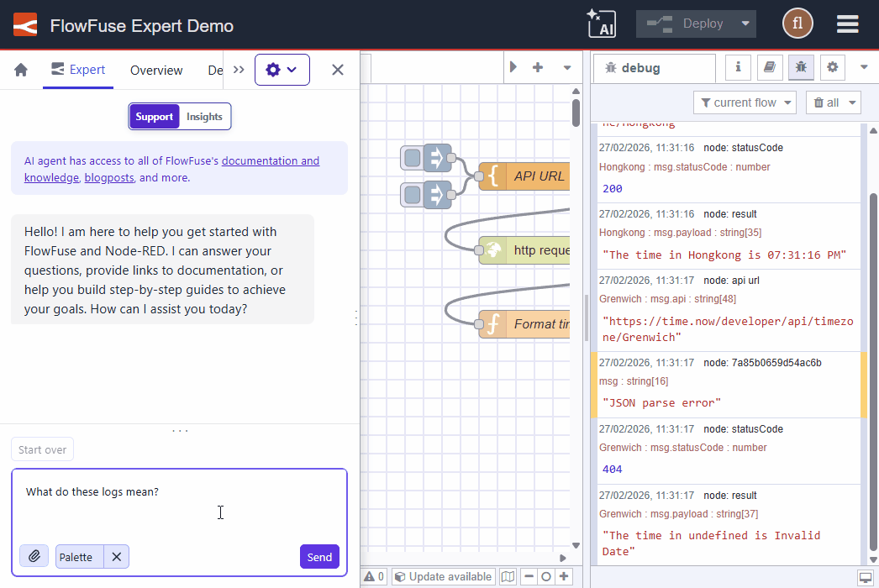Open settings via the gear icon beside the bug

pyautogui.click(x=833, y=67)
